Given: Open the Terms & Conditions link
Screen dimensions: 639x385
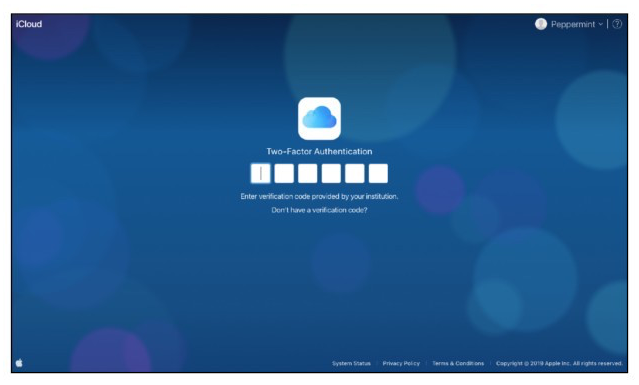Looking at the screenshot, I should pyautogui.click(x=458, y=363).
